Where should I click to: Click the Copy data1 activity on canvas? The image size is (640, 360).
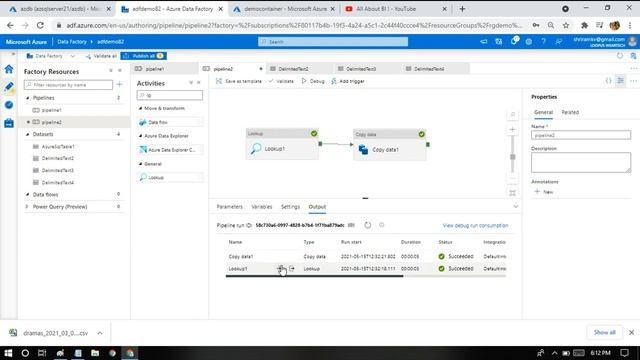point(390,145)
